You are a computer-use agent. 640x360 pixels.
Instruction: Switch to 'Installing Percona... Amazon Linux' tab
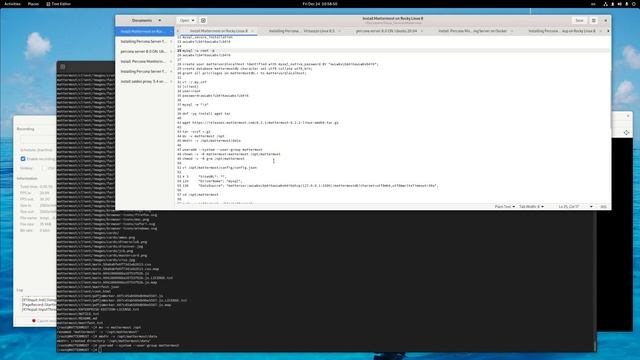[x=302, y=31]
